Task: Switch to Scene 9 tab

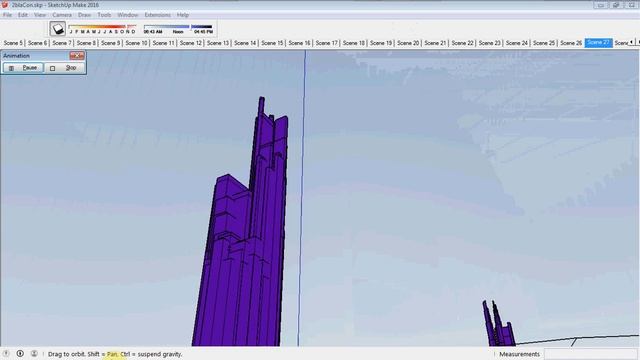Action: click(111, 43)
